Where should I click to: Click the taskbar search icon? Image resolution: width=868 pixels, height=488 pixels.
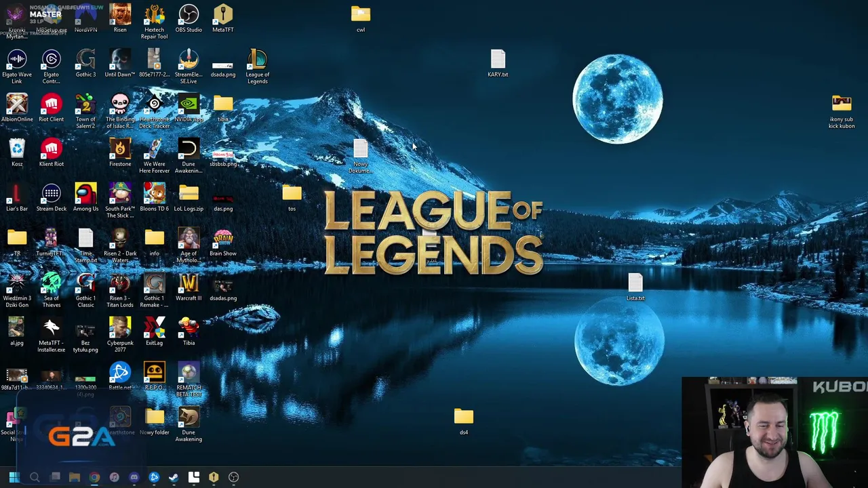[x=35, y=477]
